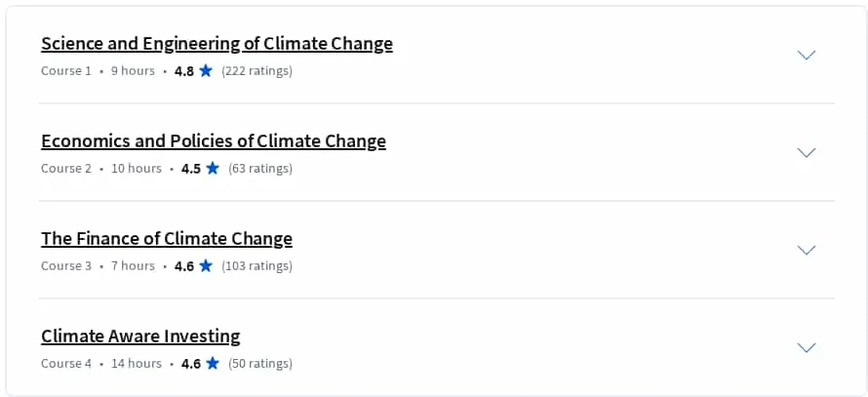Click the star icon in the Course 3 row
Image resolution: width=868 pixels, height=397 pixels.
pos(206,265)
